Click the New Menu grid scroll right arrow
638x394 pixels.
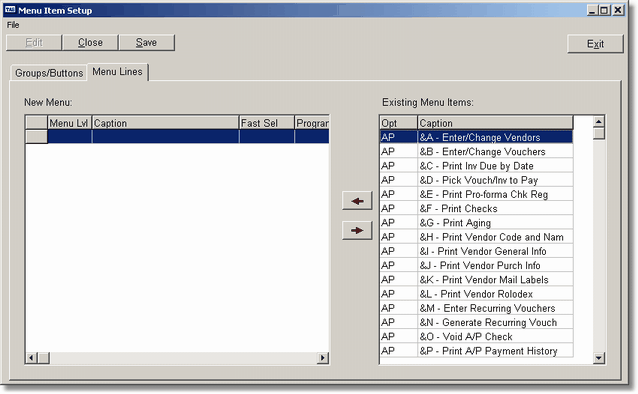coord(323,358)
